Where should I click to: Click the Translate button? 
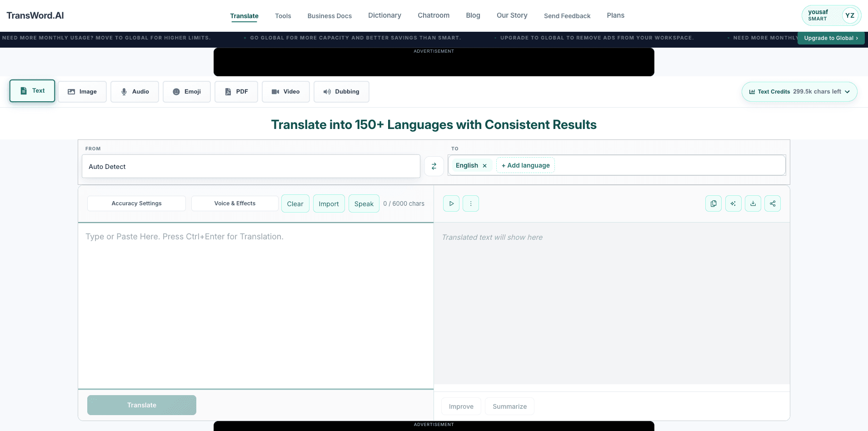pos(142,405)
